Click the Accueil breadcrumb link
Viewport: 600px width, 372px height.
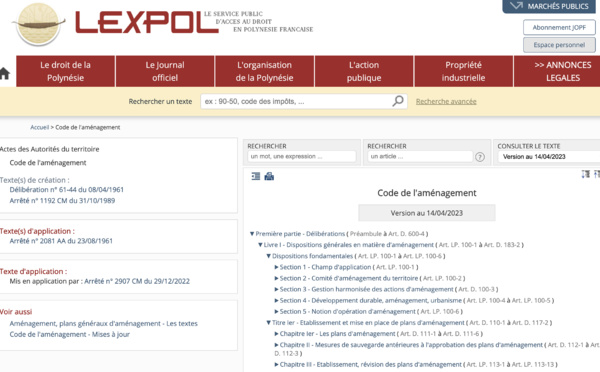[40, 127]
